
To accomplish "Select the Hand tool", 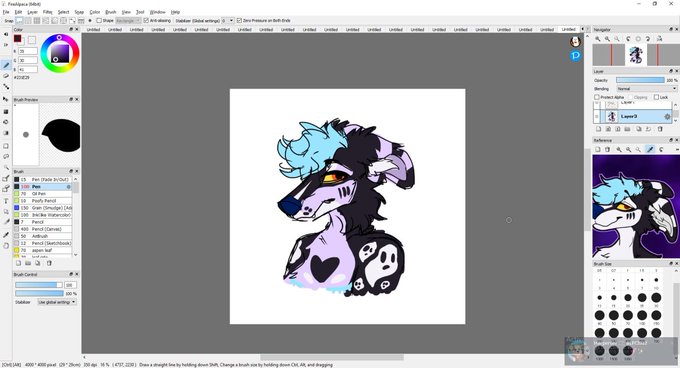I will [x=6, y=245].
